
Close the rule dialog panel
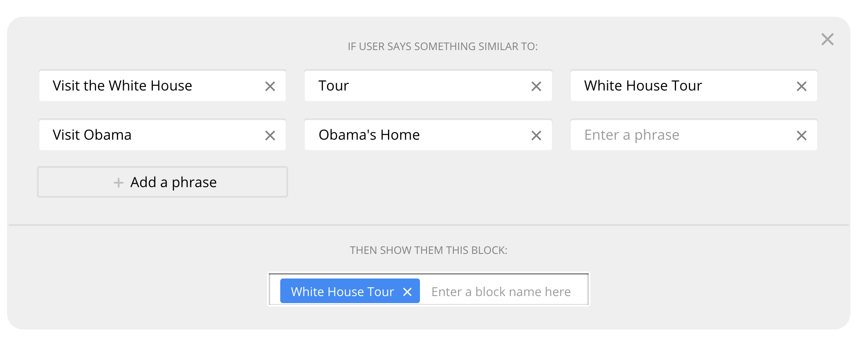point(827,40)
